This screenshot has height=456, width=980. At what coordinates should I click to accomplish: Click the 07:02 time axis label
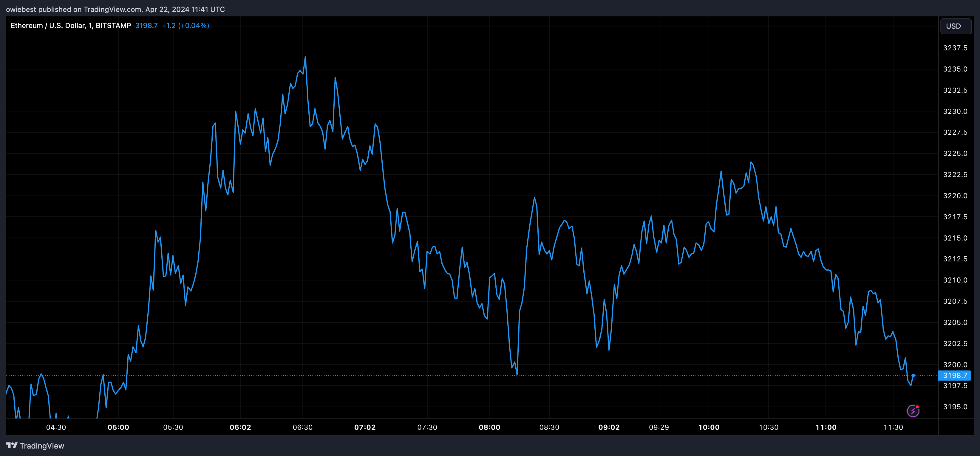365,427
